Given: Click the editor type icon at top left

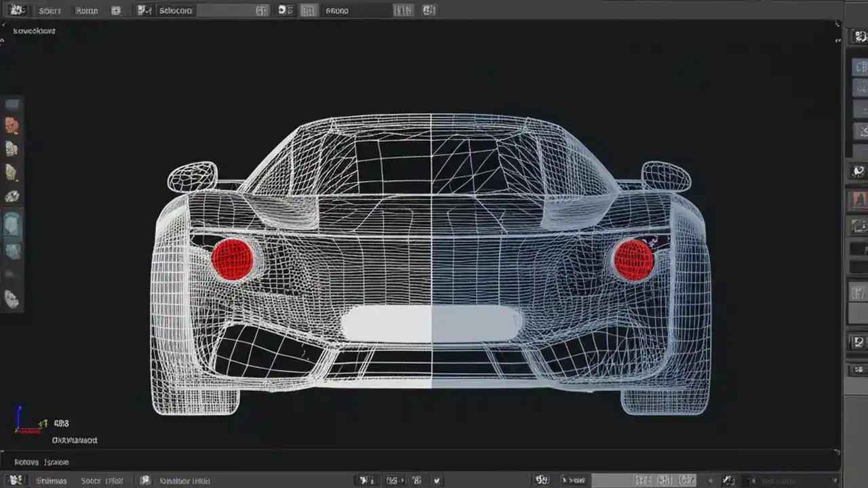Looking at the screenshot, I should coord(17,9).
